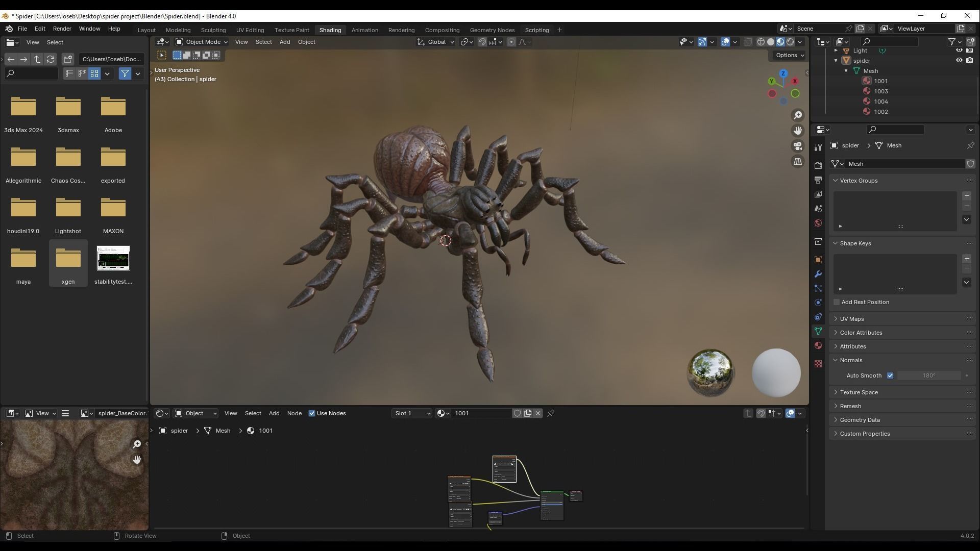Screen dimensions: 980x551
Task: Switch viewport to wireframe shading
Action: pos(761,42)
